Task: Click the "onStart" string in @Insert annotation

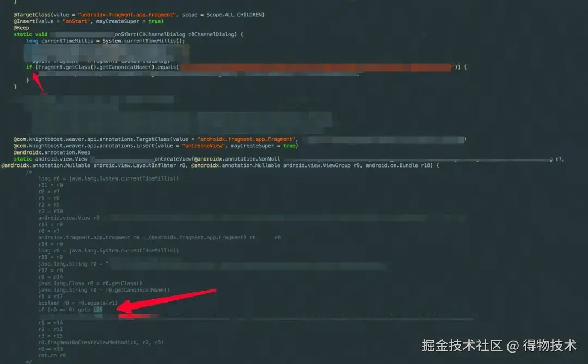Action: coord(77,21)
